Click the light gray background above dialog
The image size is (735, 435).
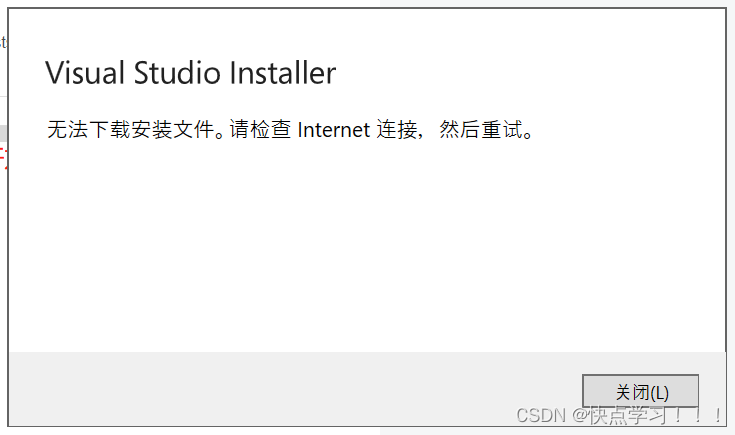point(557,3)
